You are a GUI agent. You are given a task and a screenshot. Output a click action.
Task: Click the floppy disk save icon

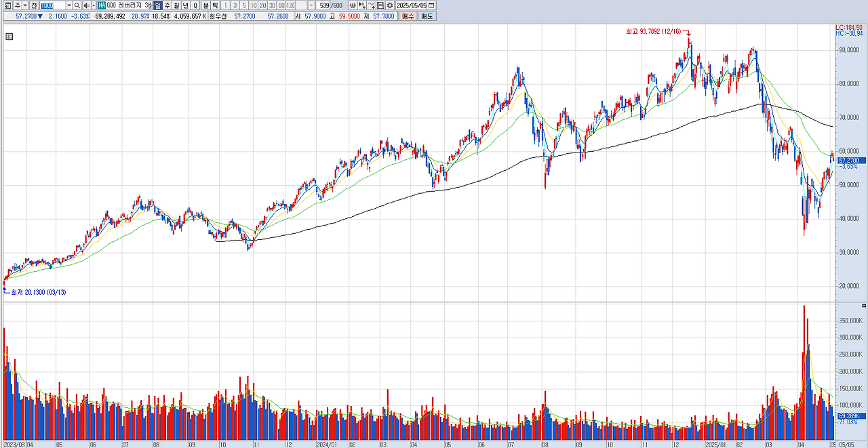(x=380, y=5)
